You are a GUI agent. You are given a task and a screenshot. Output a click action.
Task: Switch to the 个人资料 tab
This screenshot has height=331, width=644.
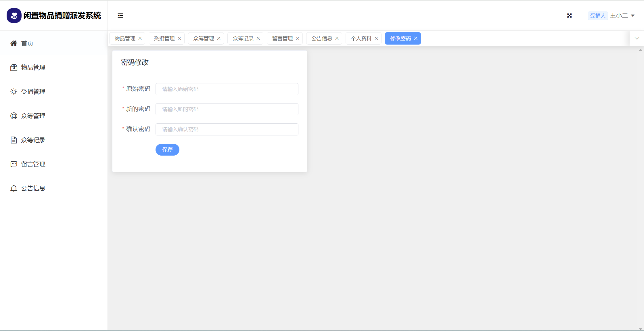361,39
